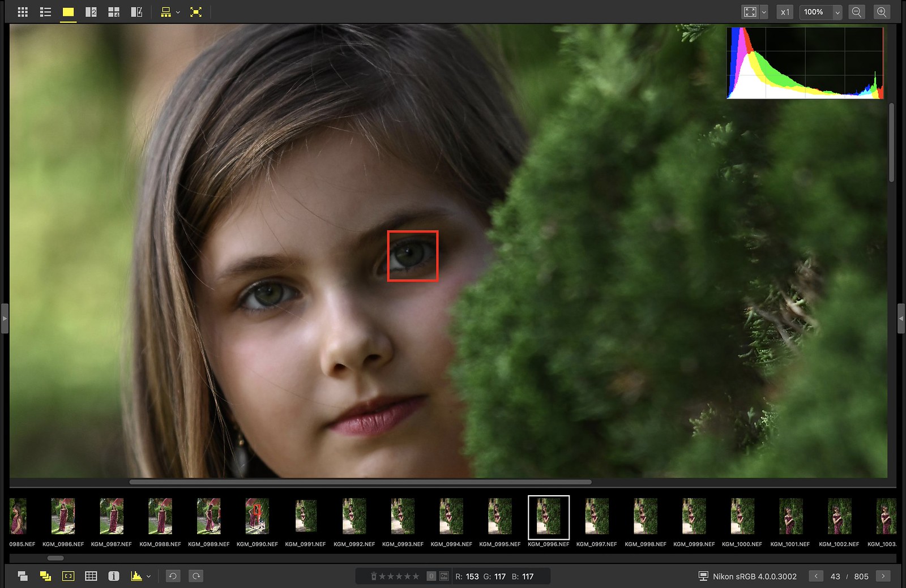Collapse the right side panel handle

pyautogui.click(x=901, y=319)
